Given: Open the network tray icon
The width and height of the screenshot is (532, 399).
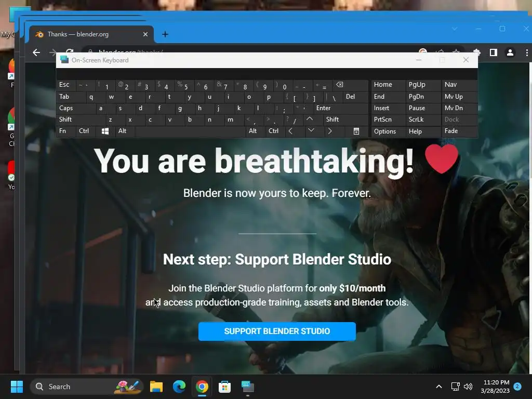Looking at the screenshot, I should click(x=455, y=387).
